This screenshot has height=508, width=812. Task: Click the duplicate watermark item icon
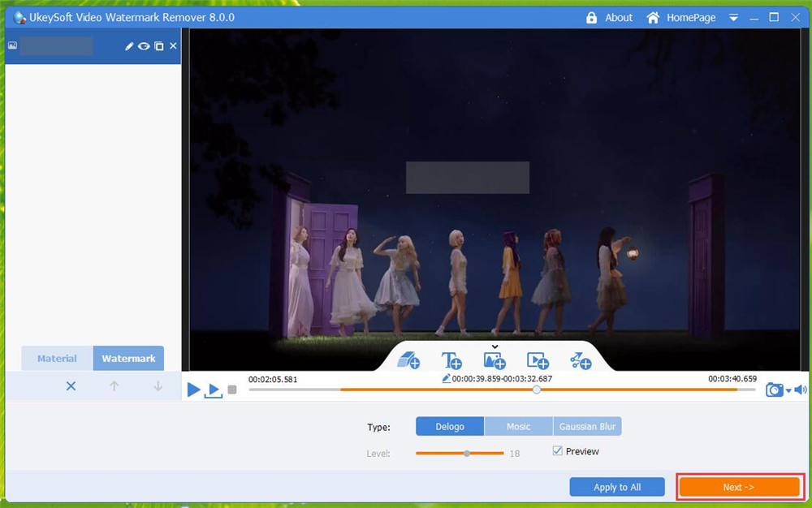click(159, 46)
